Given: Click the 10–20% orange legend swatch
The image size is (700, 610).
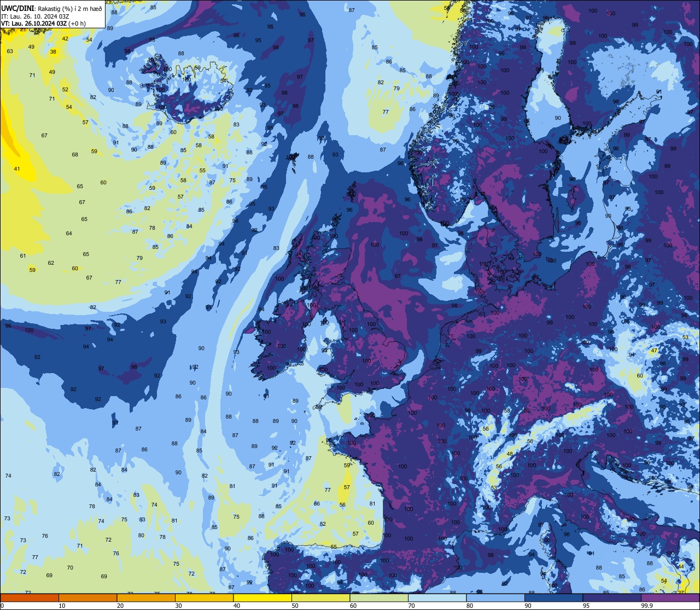Looking at the screenshot, I should [87, 597].
